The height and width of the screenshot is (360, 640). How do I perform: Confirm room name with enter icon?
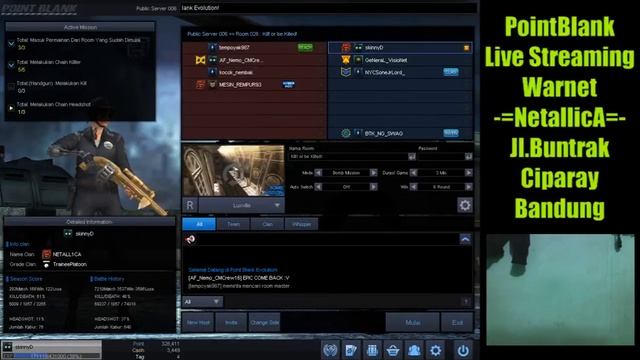[411, 156]
